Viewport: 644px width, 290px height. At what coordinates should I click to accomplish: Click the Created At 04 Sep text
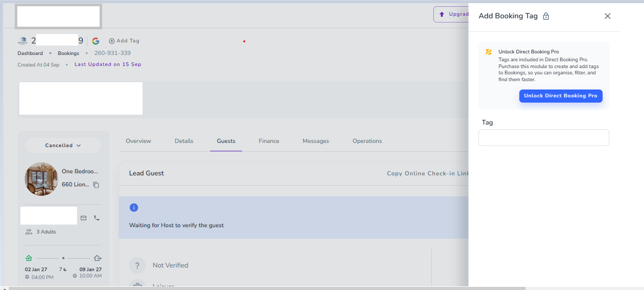[39, 65]
